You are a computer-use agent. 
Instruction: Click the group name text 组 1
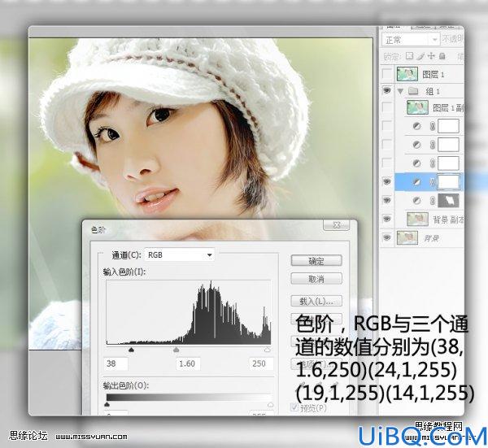pos(433,91)
